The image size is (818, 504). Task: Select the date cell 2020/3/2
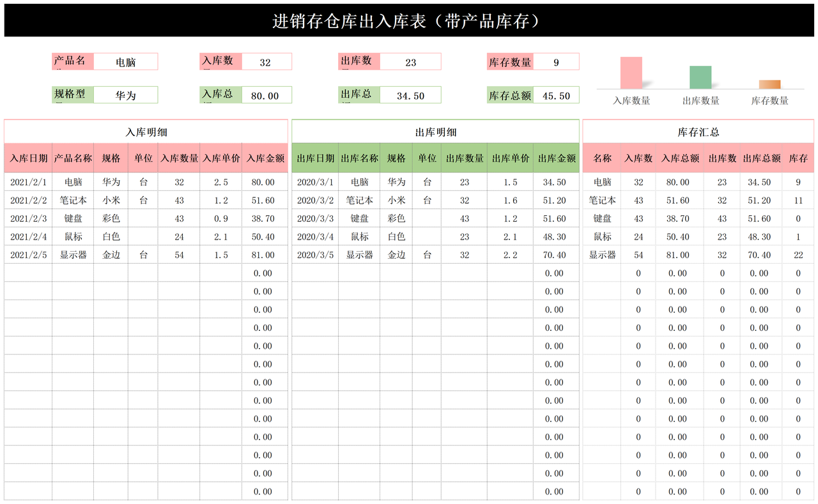(x=315, y=201)
